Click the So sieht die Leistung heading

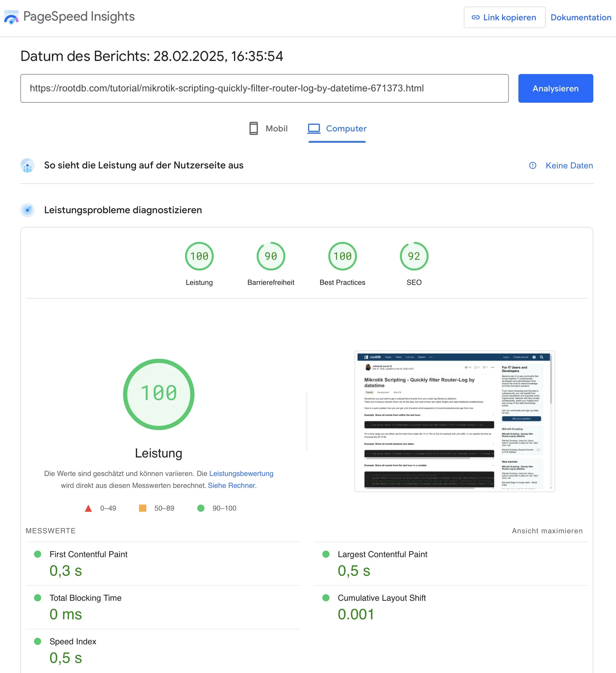coord(144,165)
